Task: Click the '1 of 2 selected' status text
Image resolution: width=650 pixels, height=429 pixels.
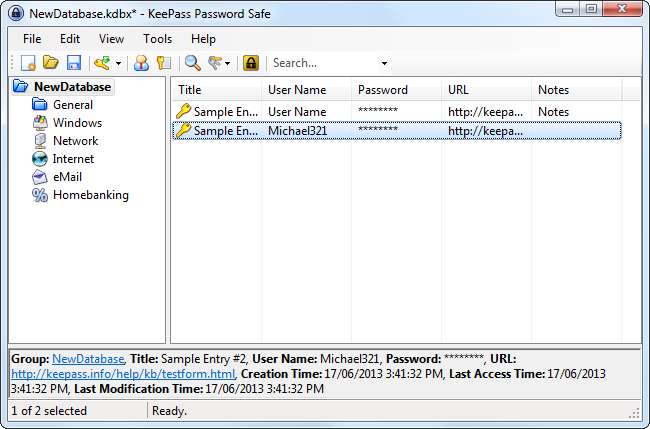Action: 49,411
